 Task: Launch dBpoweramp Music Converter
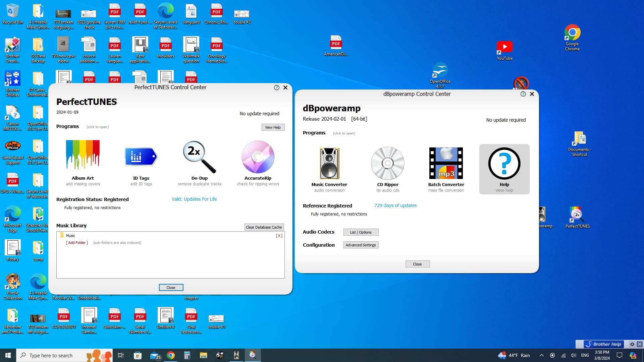(329, 169)
